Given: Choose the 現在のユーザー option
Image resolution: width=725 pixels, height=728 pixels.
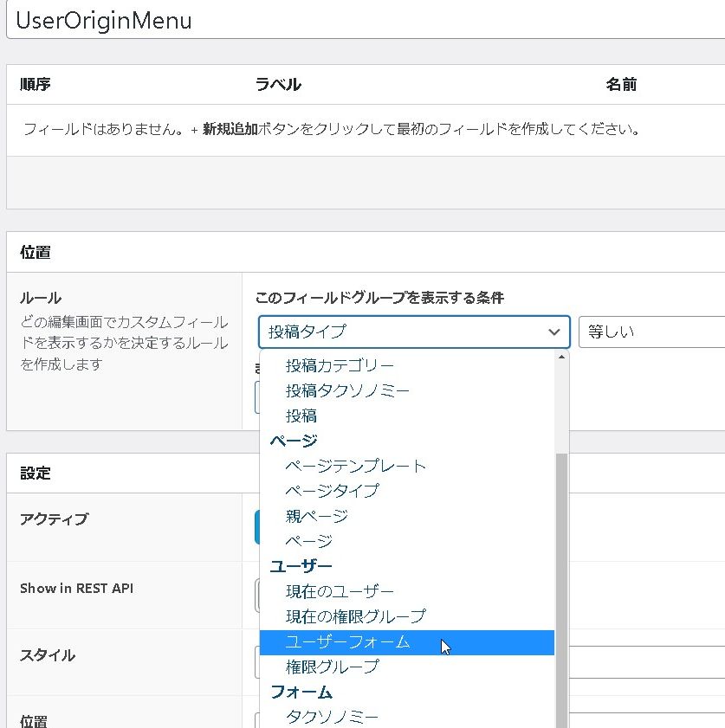Looking at the screenshot, I should [340, 591].
